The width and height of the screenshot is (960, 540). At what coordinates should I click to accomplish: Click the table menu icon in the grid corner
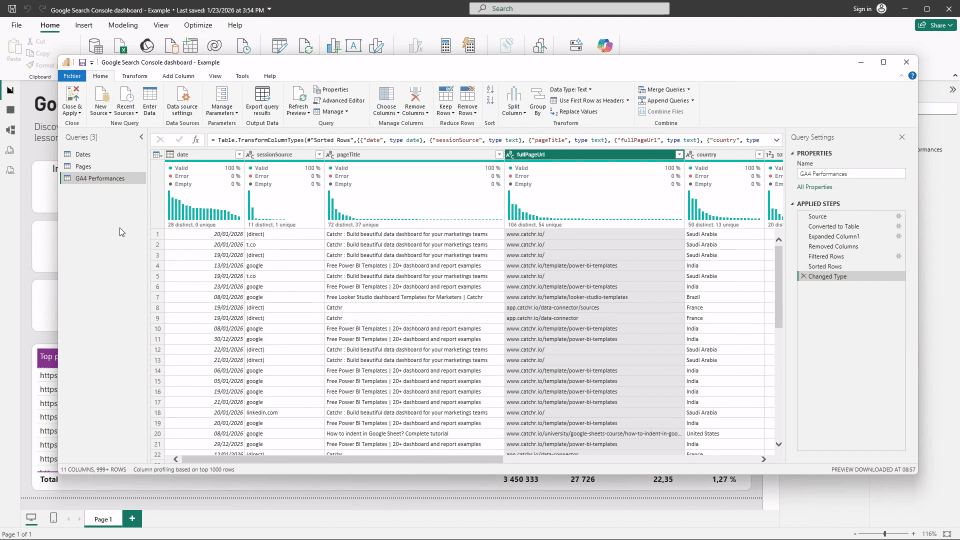pos(157,155)
